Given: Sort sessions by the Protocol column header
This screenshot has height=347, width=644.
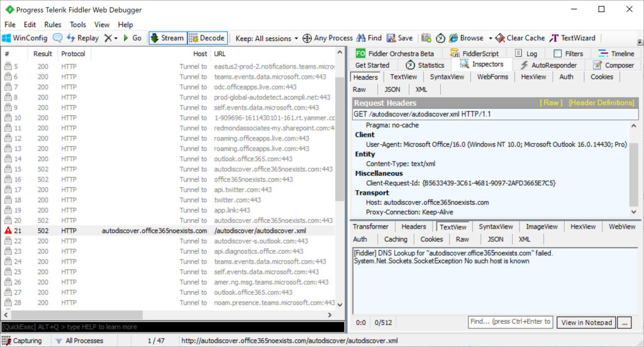Looking at the screenshot, I should [x=73, y=54].
